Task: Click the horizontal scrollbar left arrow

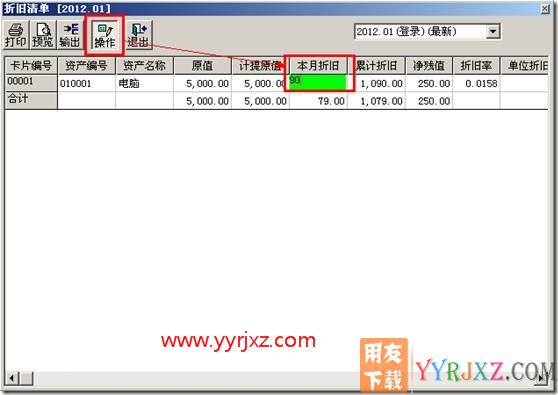Action: point(12,378)
